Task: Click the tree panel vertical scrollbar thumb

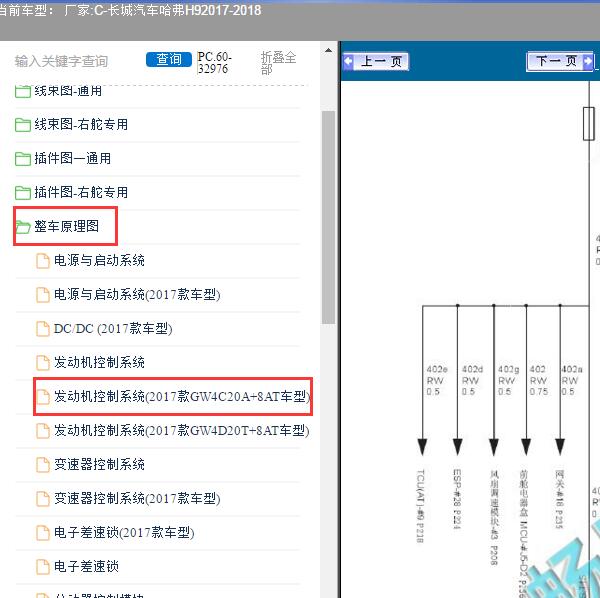Action: click(x=328, y=217)
